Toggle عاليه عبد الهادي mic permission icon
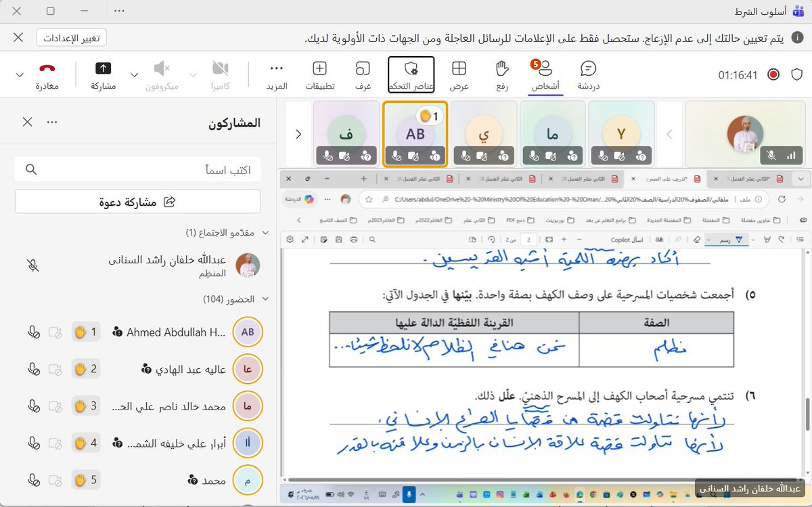812x507 pixels. point(32,369)
